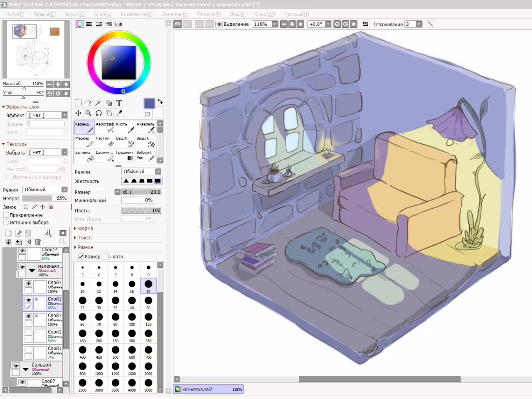Choose the Акварель watercolor tool
The image size is (532, 399).
[x=145, y=128]
